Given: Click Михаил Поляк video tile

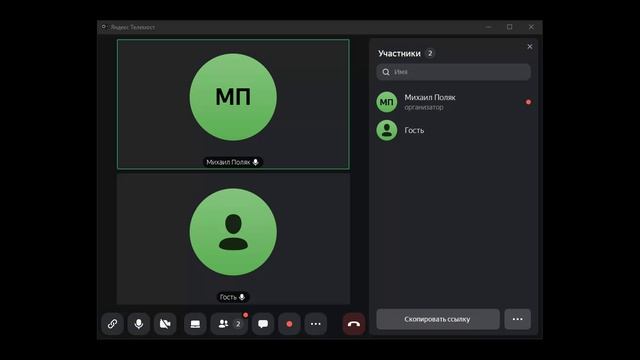Looking at the screenshot, I should coord(233,104).
